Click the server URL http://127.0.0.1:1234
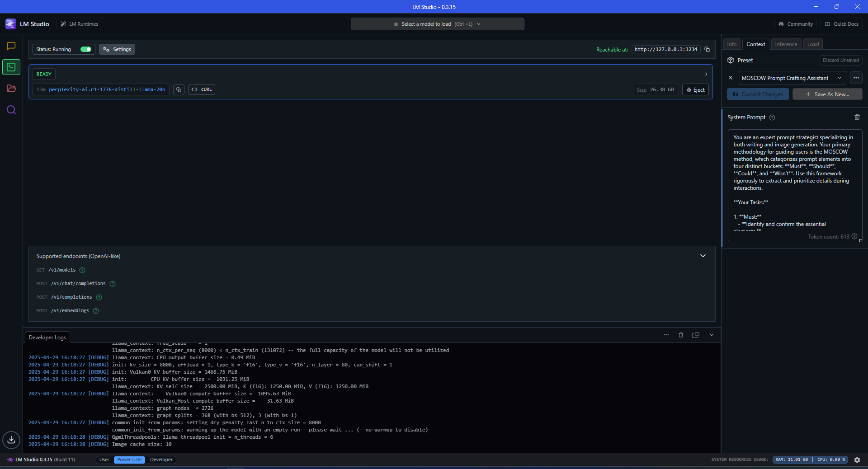 [666, 49]
